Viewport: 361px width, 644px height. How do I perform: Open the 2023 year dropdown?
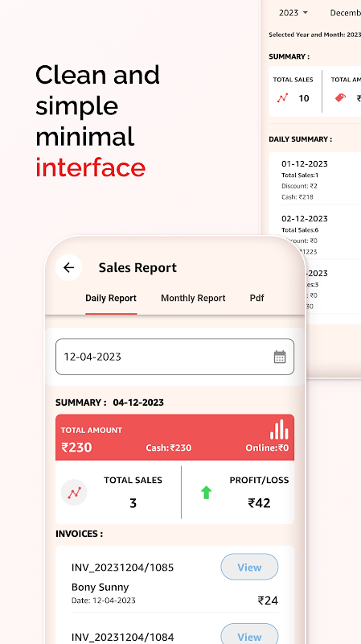click(x=293, y=13)
